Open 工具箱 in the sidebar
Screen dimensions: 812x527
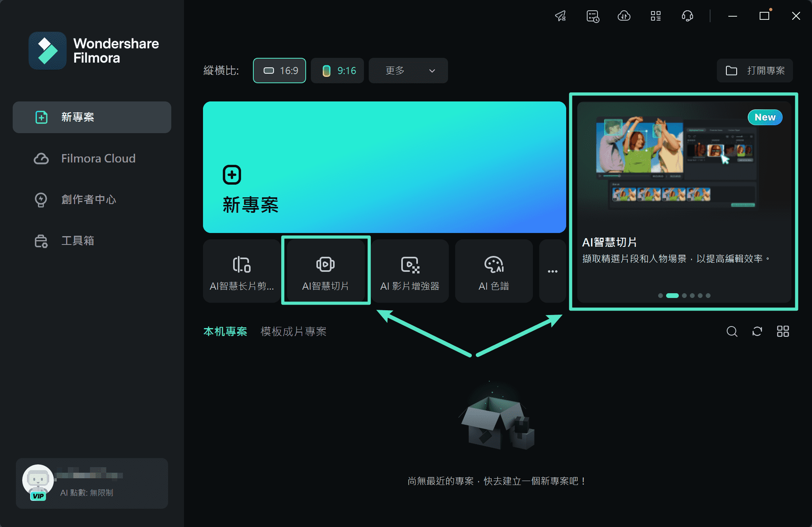[92, 241]
